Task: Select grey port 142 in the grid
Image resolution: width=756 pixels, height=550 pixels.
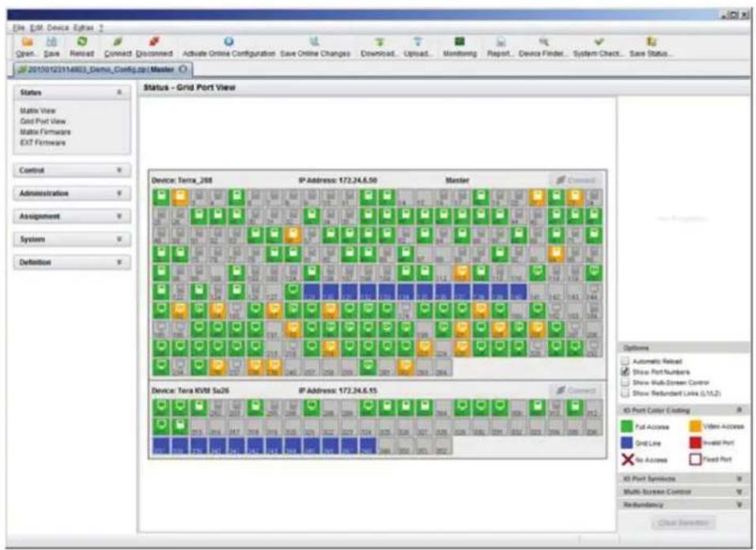Action: pyautogui.click(x=555, y=292)
